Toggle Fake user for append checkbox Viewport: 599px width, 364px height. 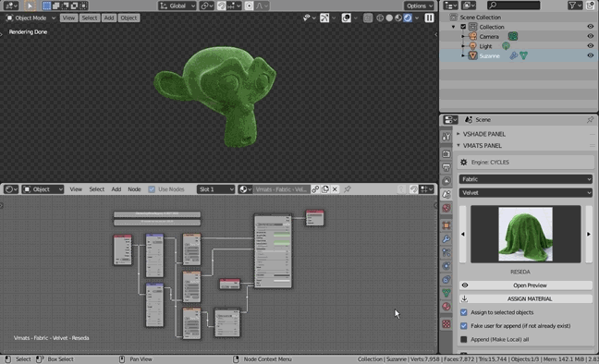(464, 326)
